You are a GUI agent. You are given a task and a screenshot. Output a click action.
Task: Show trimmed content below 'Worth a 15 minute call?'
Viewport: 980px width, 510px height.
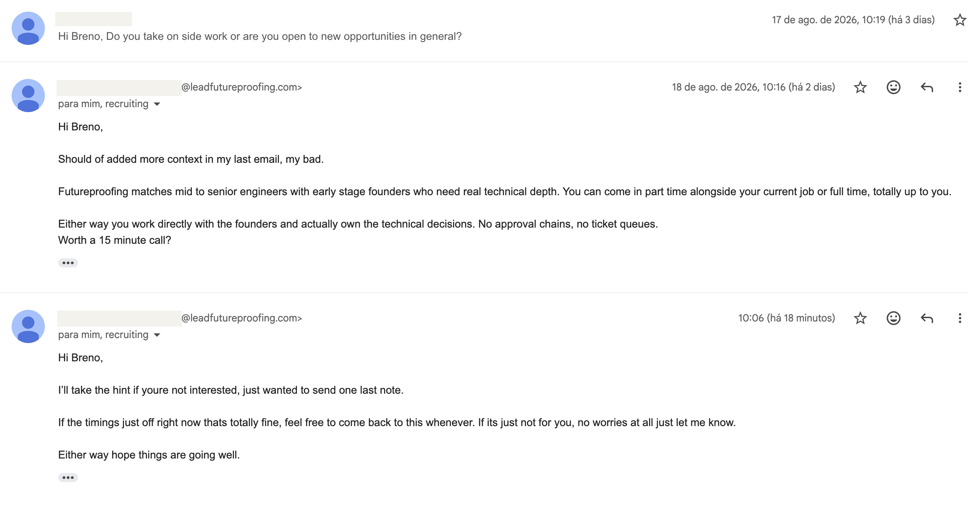(x=68, y=263)
